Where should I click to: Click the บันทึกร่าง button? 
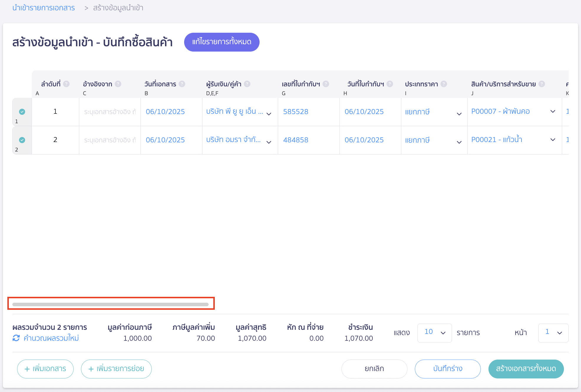[x=448, y=369]
